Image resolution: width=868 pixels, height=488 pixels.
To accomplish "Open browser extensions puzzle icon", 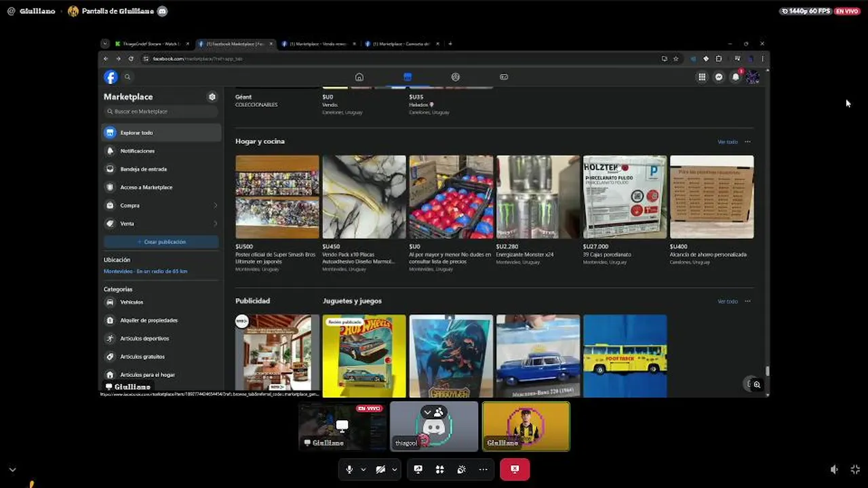I will pos(719,59).
